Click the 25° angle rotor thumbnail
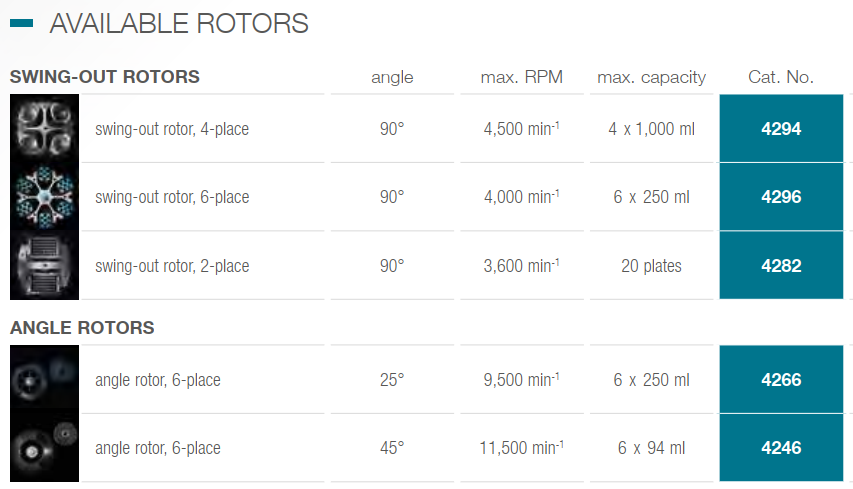The height and width of the screenshot is (489, 853). point(44,380)
